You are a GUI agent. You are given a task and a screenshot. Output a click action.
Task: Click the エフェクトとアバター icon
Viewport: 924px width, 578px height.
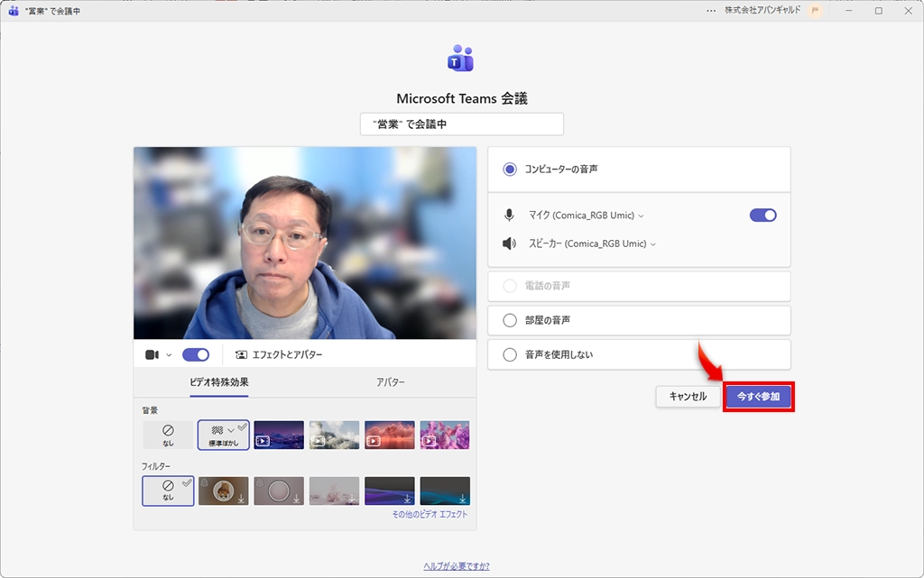point(241,354)
